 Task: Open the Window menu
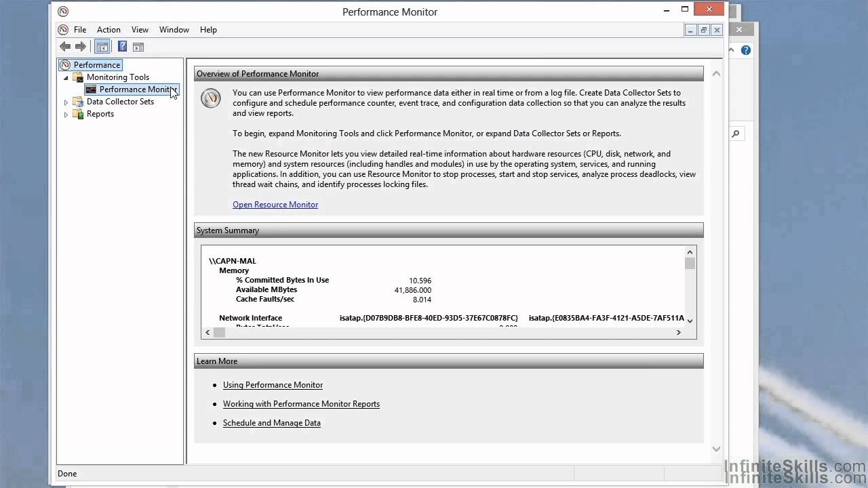click(x=174, y=30)
